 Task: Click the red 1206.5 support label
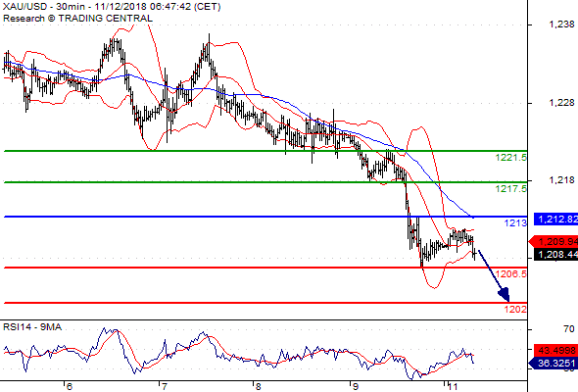pyautogui.click(x=510, y=274)
